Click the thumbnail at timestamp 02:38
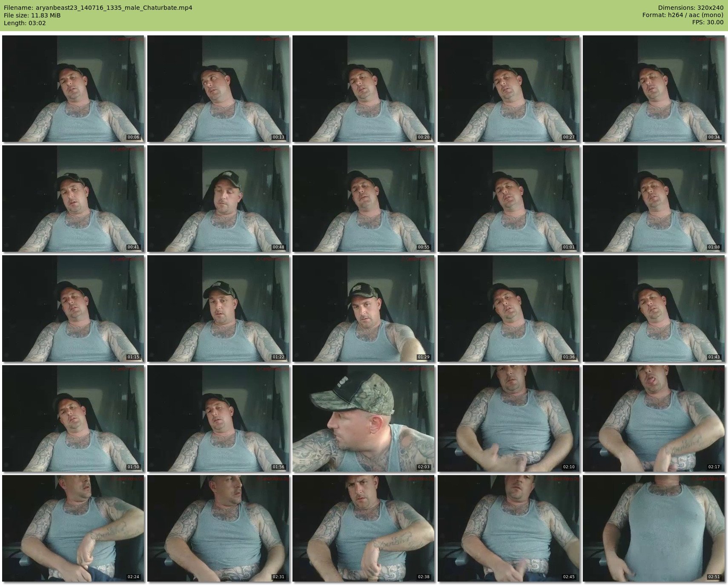The height and width of the screenshot is (585, 728). [x=363, y=528]
